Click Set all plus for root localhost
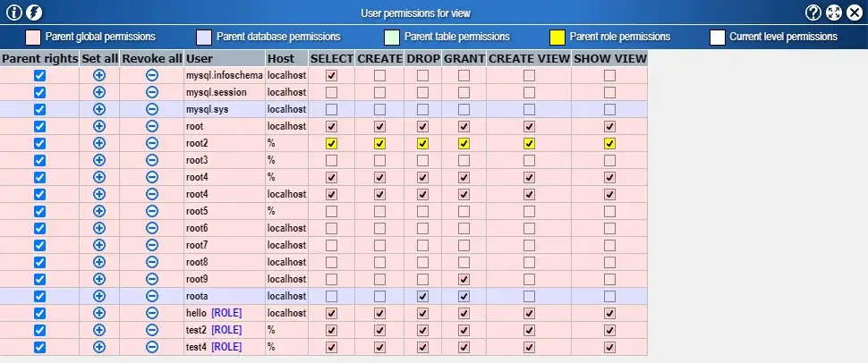 pyautogui.click(x=99, y=126)
